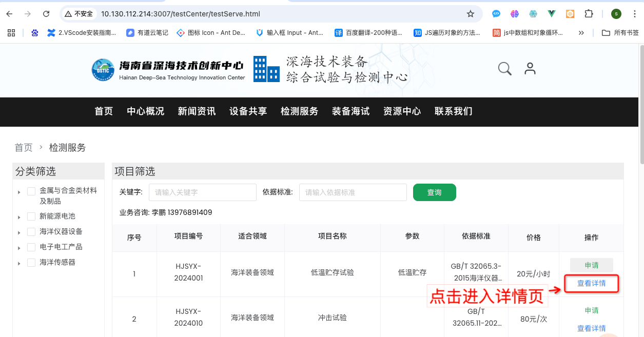Screen dimensions: 644x337
Task: Expand the 海洋传感器 tree node
Action: pyautogui.click(x=19, y=263)
